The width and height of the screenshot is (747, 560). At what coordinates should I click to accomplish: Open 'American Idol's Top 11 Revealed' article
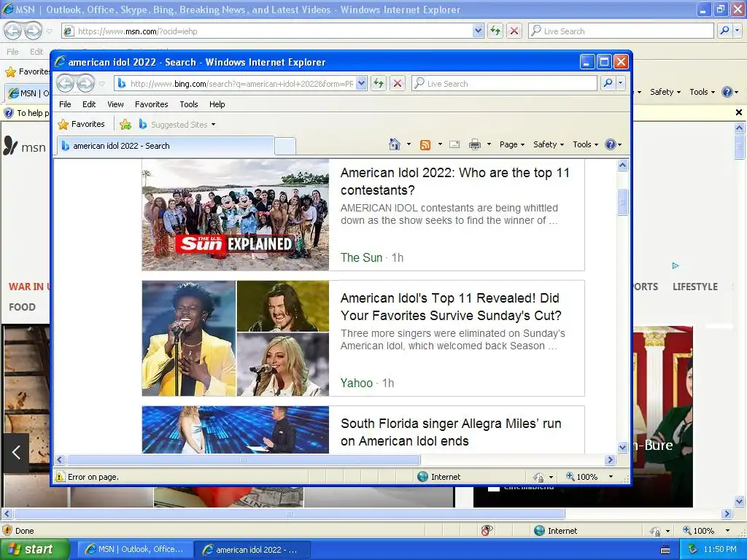point(451,307)
